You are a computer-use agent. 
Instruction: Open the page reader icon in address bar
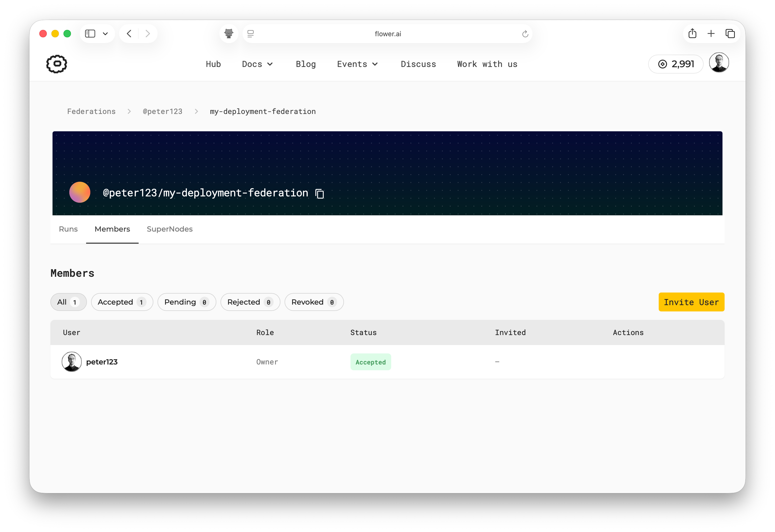(250, 34)
